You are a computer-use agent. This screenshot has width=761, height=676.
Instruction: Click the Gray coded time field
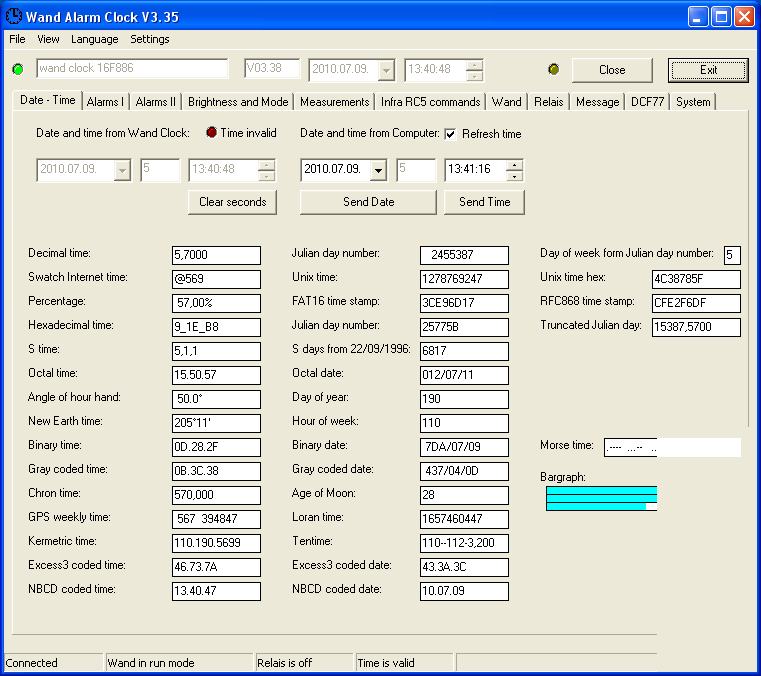tap(216, 471)
